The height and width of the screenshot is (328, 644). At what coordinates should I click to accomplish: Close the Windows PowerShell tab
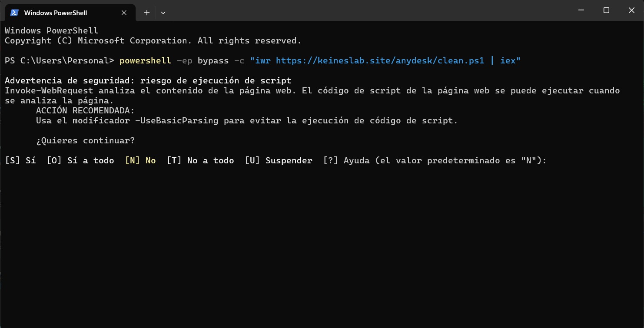pyautogui.click(x=124, y=13)
